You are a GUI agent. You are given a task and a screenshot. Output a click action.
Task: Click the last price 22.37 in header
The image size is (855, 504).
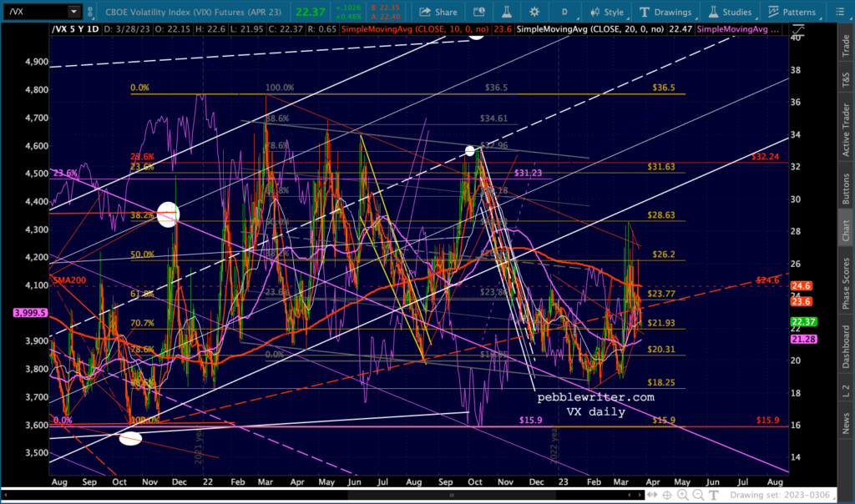click(311, 12)
